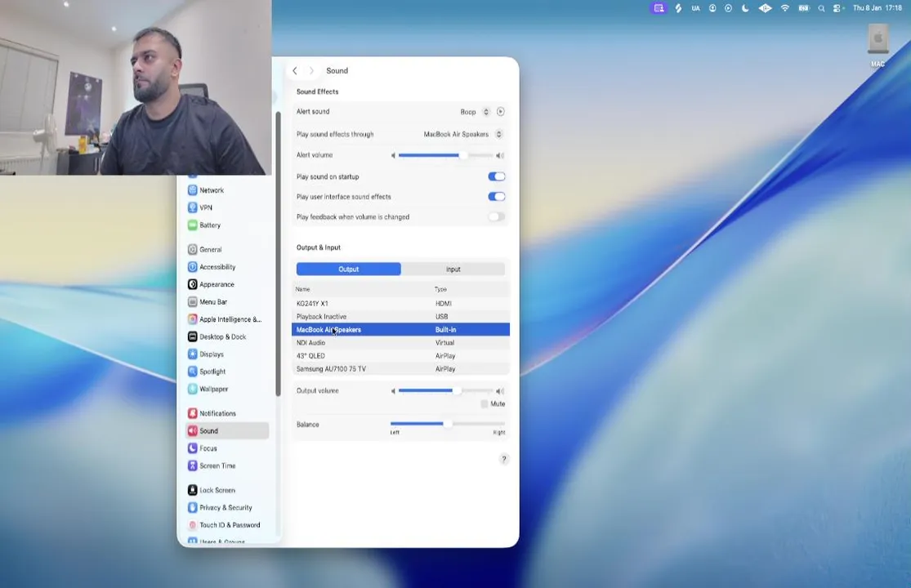Screen dimensions: 911x588
Task: Click the purple screen recording menu bar icon
Action: 659,8
